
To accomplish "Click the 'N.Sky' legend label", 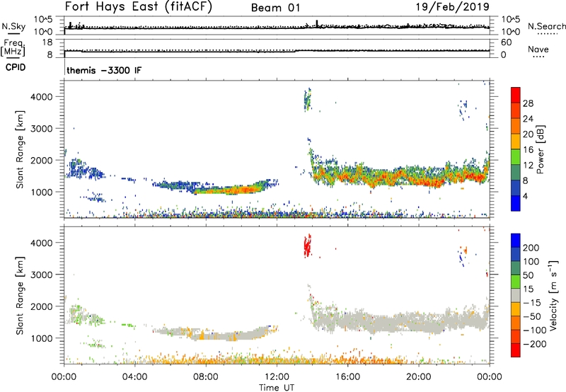I will [x=13, y=26].
